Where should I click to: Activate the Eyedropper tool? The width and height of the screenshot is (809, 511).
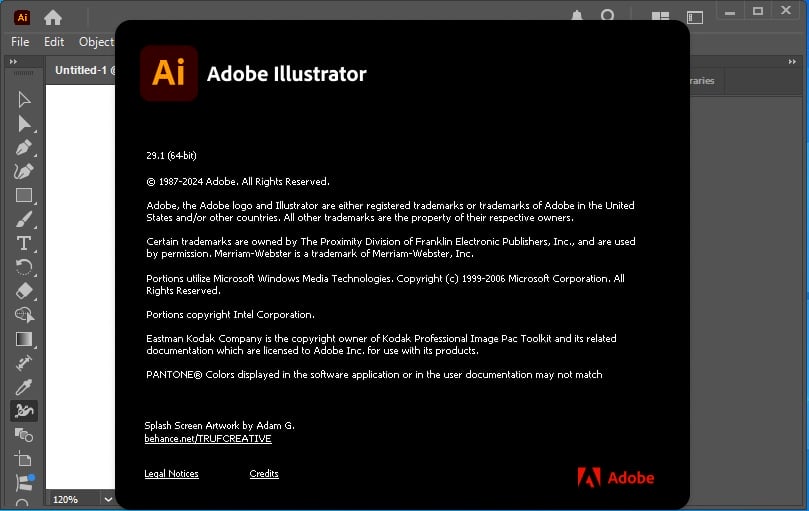(x=24, y=387)
